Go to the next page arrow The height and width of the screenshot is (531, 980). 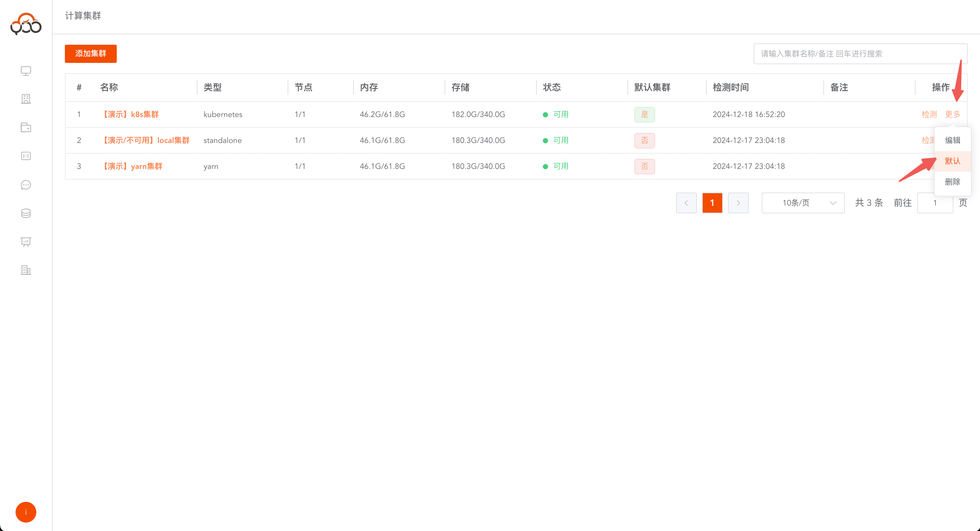coord(738,203)
